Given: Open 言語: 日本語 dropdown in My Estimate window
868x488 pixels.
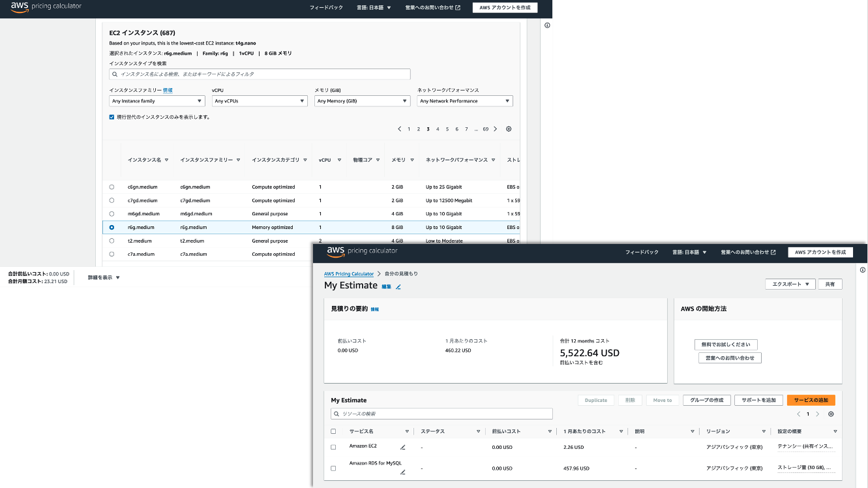Looking at the screenshot, I should point(689,252).
